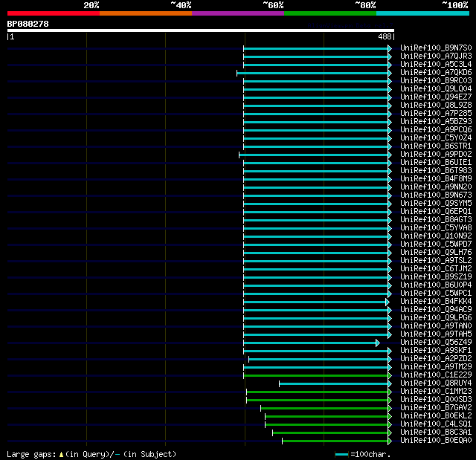The image size is (476, 460).
Task: Click the orange ~40% identity legend segment
Action: pos(146,13)
